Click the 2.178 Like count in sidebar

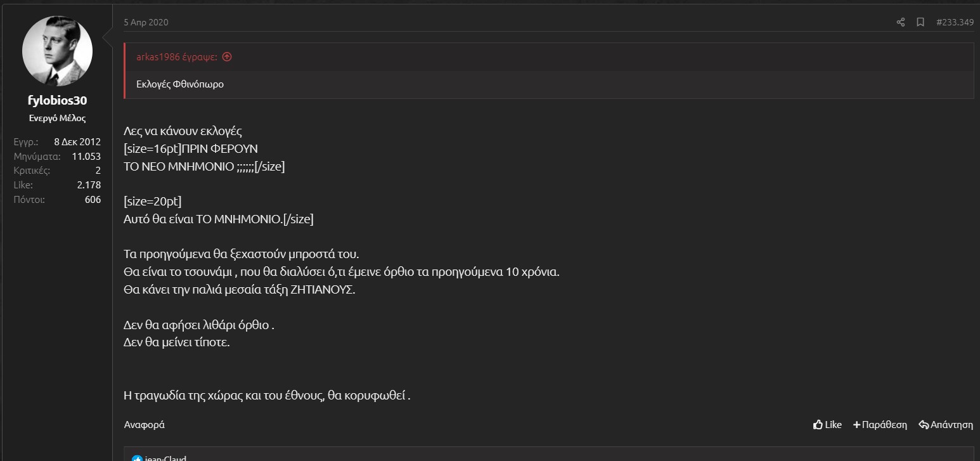pyautogui.click(x=89, y=185)
